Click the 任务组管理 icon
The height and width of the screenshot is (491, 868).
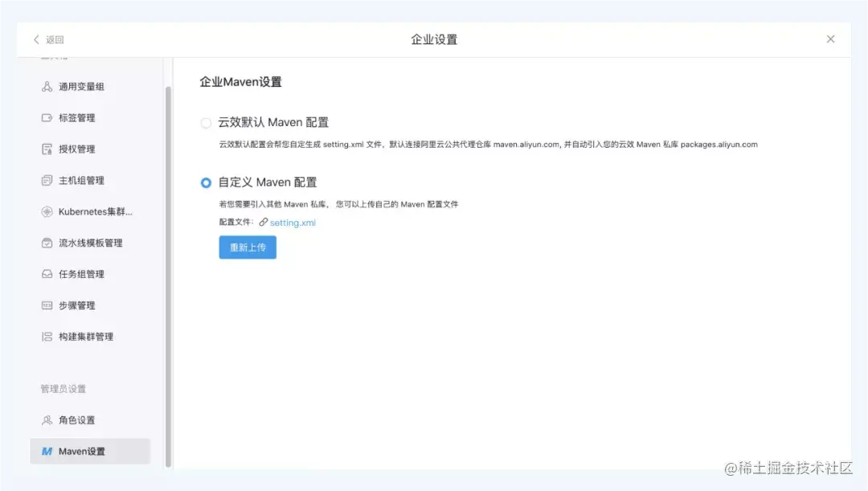47,274
